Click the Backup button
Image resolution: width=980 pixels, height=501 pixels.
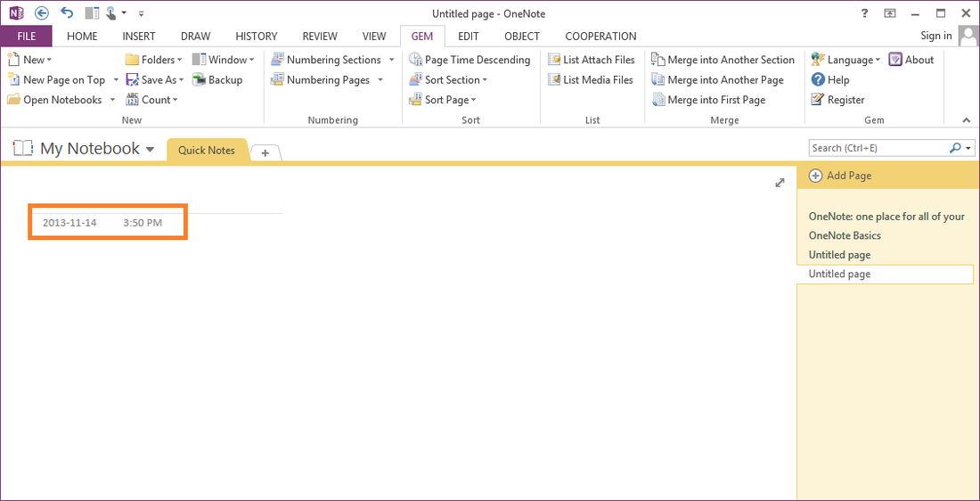(x=217, y=80)
